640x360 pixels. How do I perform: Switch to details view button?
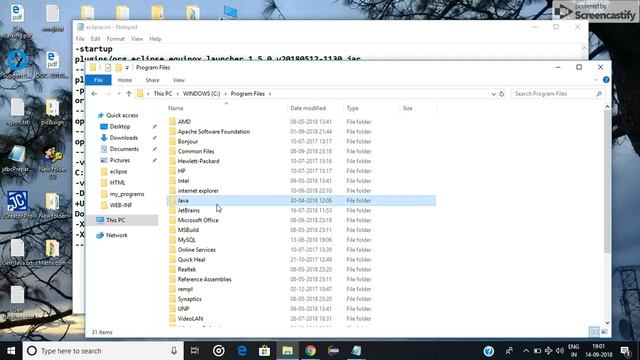tap(594, 332)
